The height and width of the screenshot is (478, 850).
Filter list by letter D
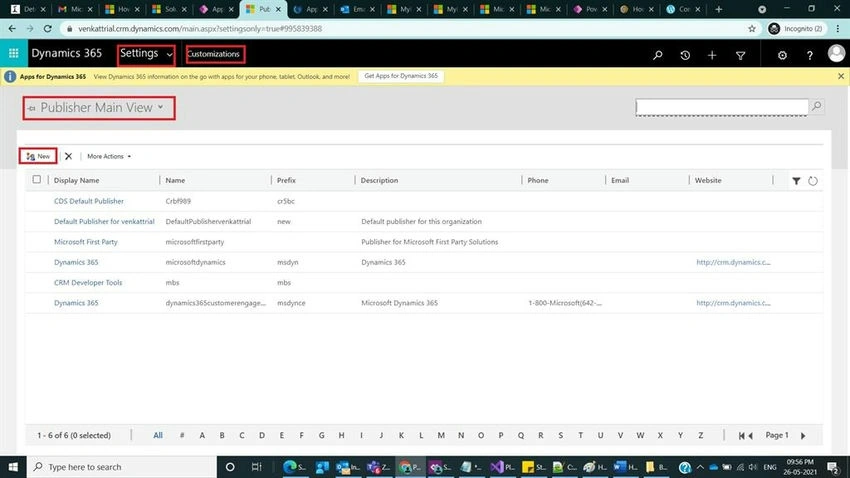[x=262, y=435]
